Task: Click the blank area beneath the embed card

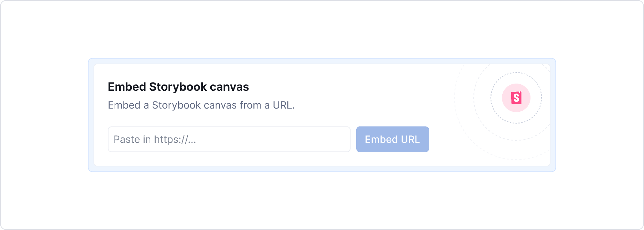Action: tap(321, 200)
